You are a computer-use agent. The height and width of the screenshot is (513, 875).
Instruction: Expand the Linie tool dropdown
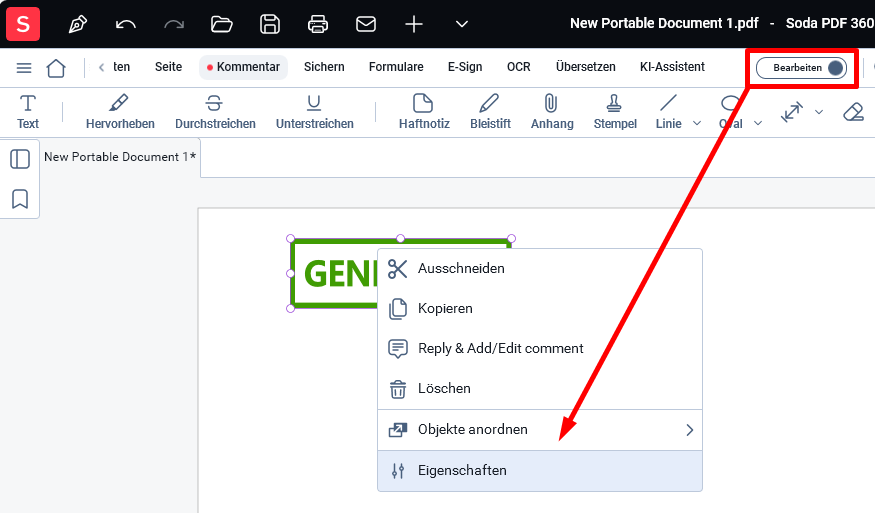tap(697, 123)
